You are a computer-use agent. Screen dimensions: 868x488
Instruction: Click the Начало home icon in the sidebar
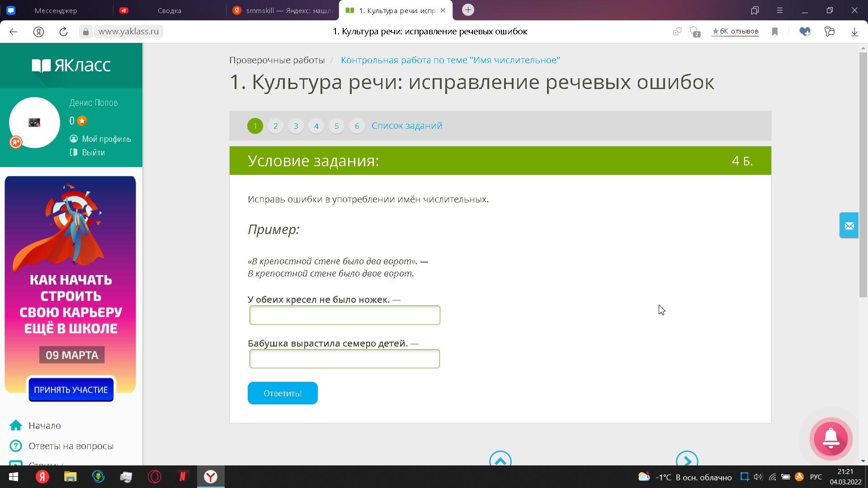16,426
